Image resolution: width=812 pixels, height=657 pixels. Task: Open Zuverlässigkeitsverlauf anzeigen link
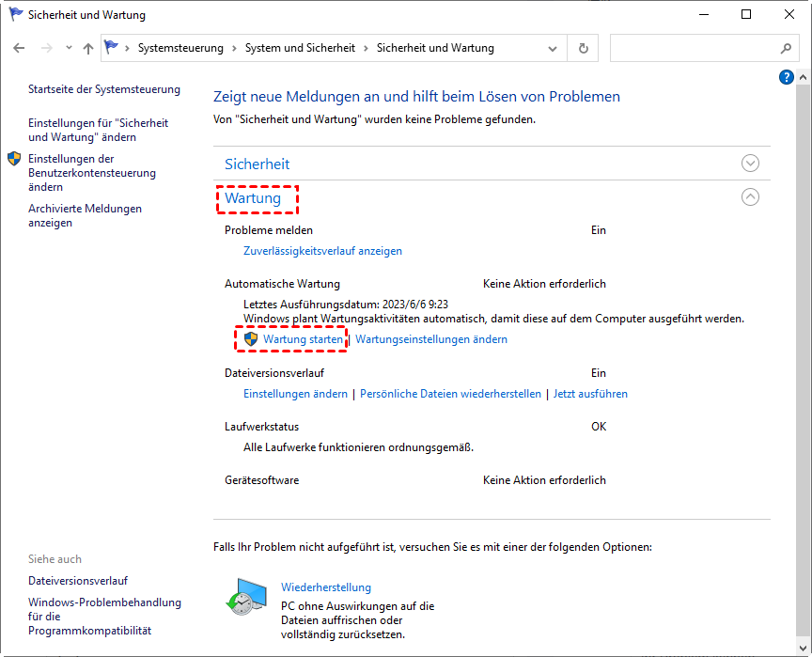322,251
